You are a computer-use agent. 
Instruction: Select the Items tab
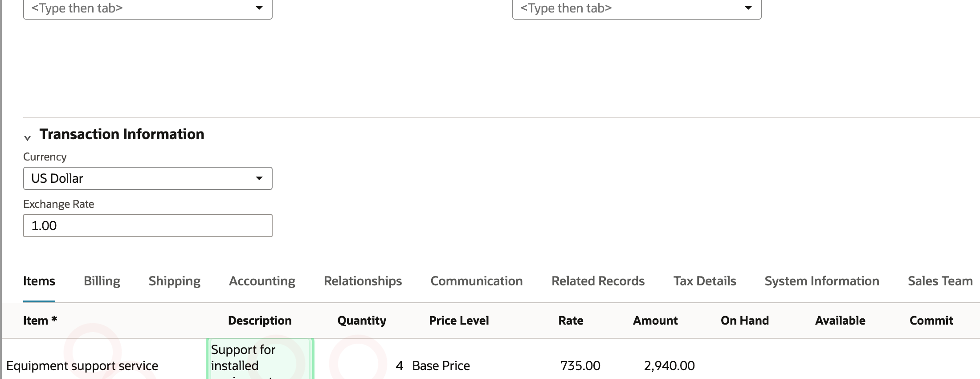(39, 281)
